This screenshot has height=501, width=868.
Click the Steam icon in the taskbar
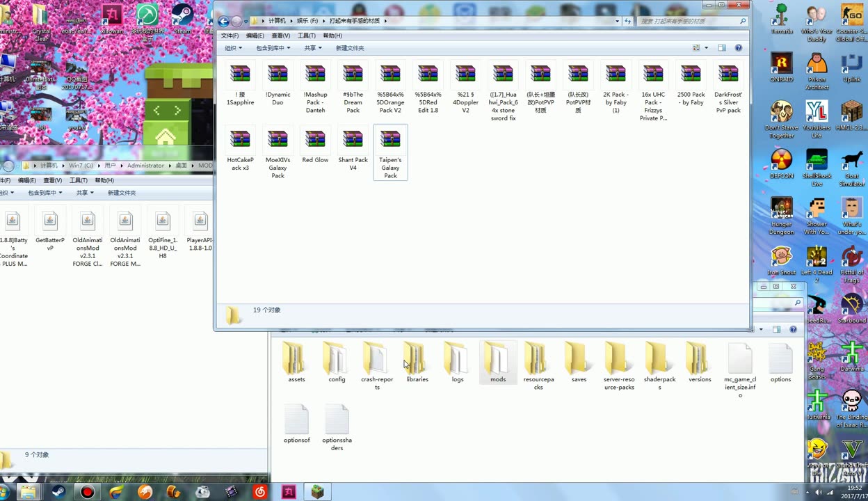click(x=59, y=492)
